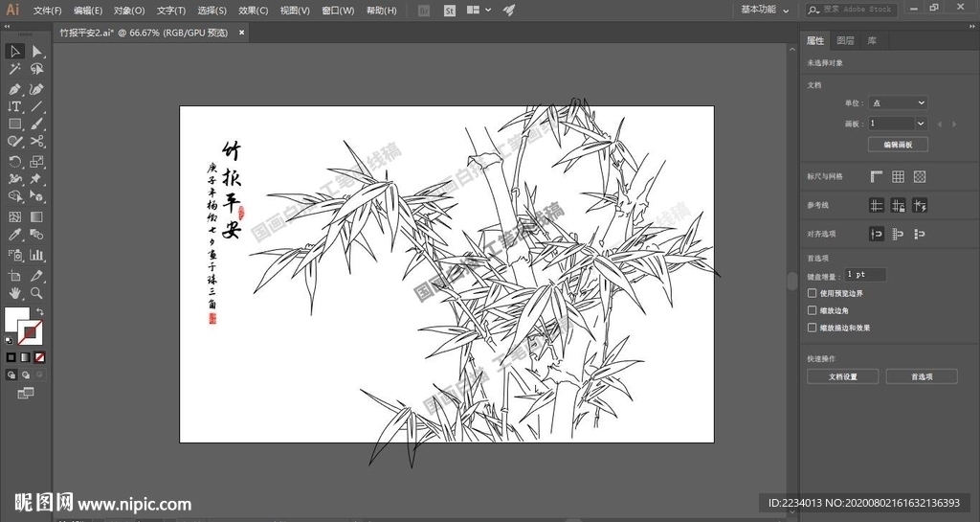This screenshot has width=980, height=522.
Task: Show grid icon in Properties panel
Action: 898,176
